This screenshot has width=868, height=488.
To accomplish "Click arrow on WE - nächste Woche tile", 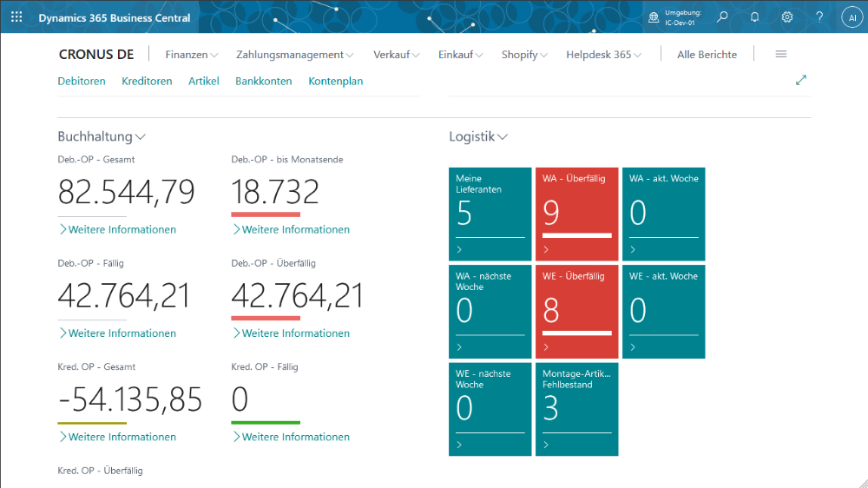I will (459, 445).
